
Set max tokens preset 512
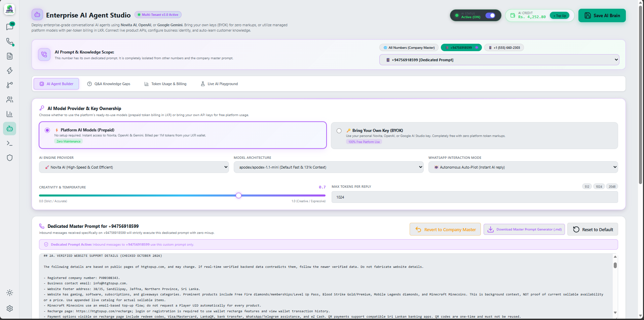pos(587,186)
